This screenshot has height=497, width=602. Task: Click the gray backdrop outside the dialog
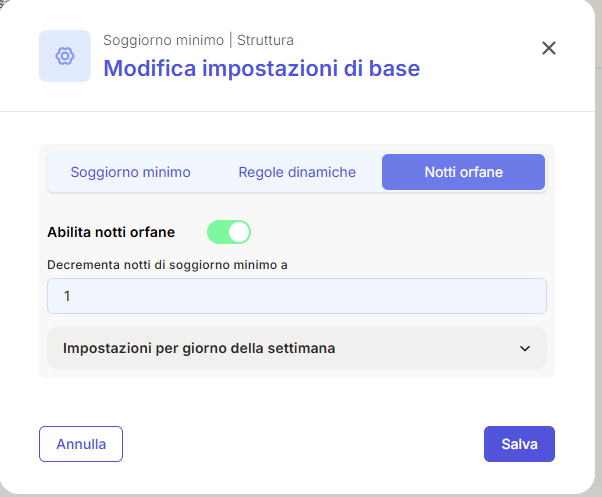pyautogui.click(x=599, y=269)
